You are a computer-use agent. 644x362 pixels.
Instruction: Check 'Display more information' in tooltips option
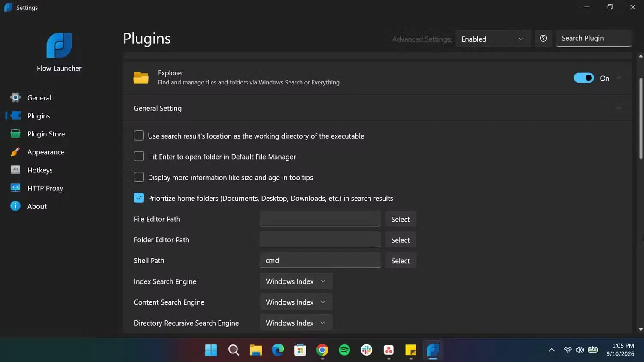click(x=139, y=177)
